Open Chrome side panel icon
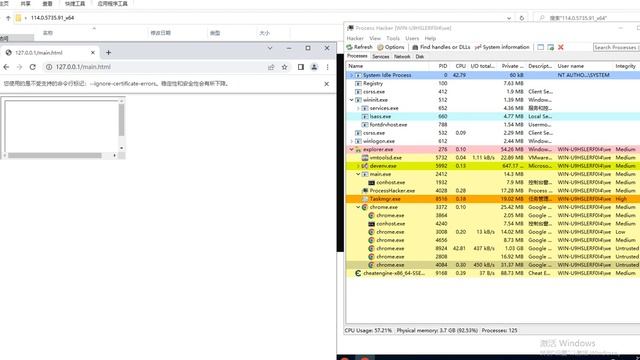This screenshot has height=360, width=640. tap(301, 67)
